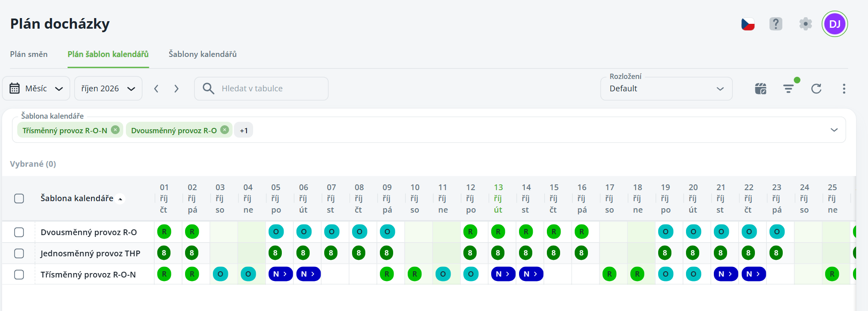Image resolution: width=868 pixels, height=311 pixels.
Task: Check the Jednosměnný provoz THP row checkbox
Action: (x=19, y=253)
